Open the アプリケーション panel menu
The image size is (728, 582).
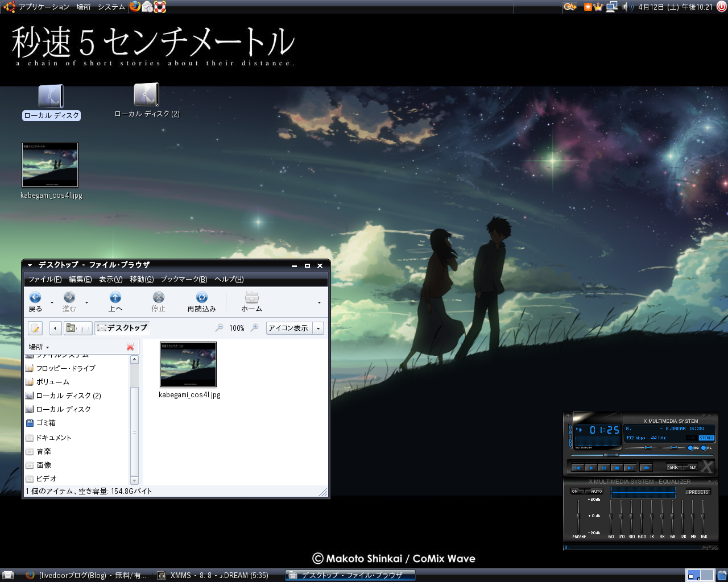[x=43, y=7]
